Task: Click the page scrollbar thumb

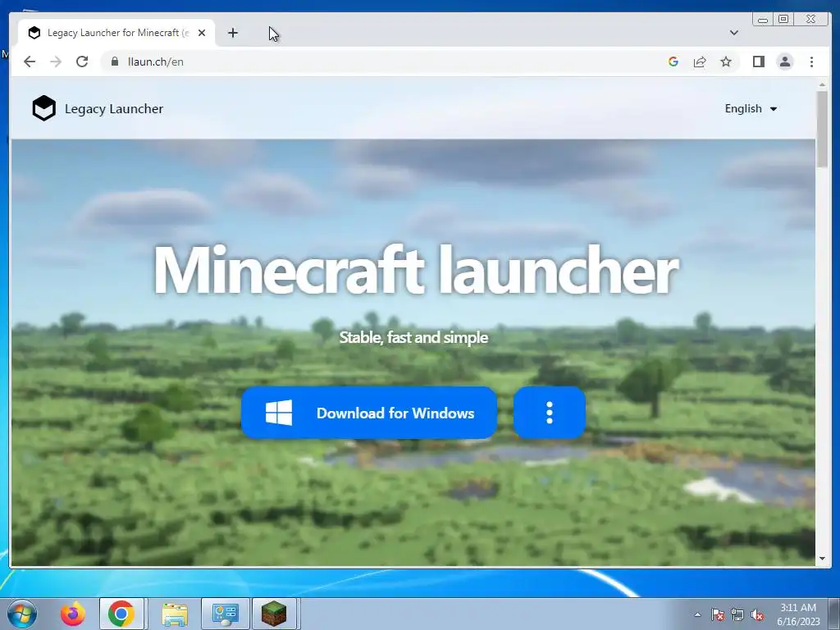Action: pos(822,129)
